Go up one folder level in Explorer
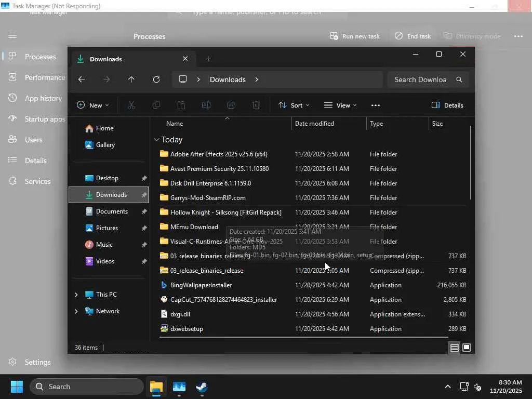 click(131, 79)
